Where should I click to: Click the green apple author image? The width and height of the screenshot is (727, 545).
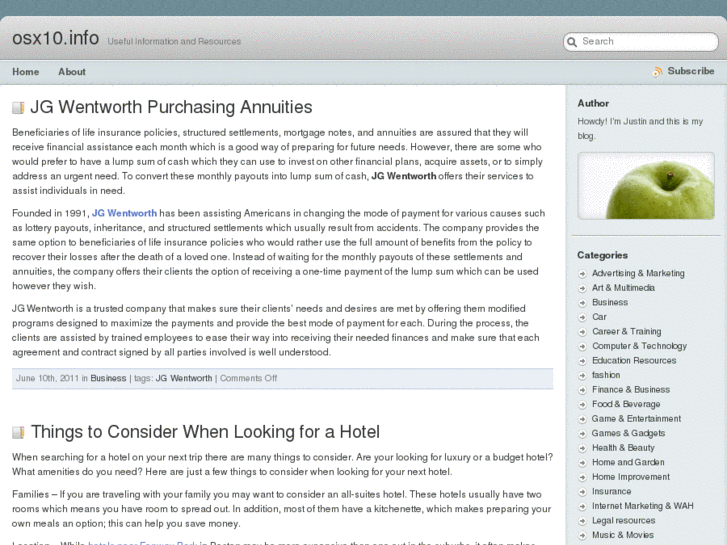click(646, 186)
